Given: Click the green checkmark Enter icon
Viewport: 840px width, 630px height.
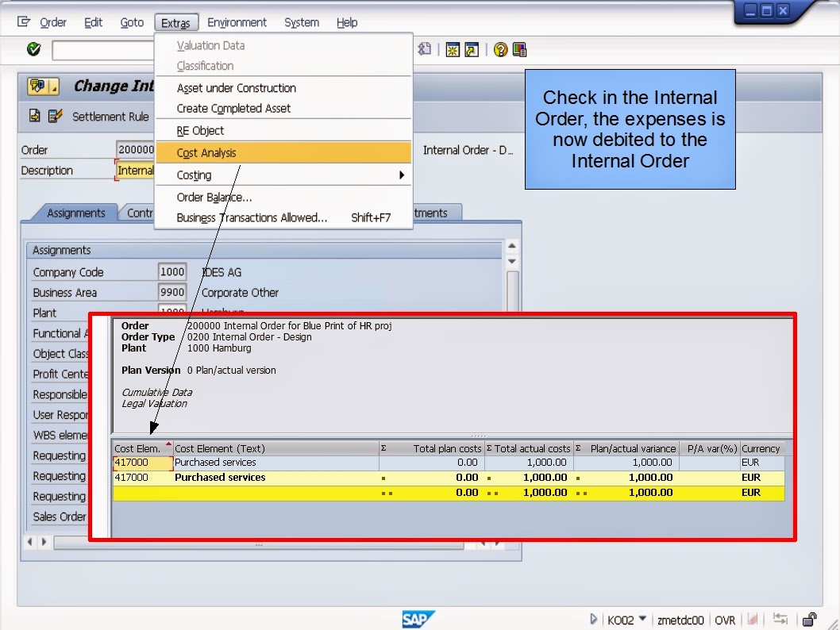Looking at the screenshot, I should [x=34, y=50].
